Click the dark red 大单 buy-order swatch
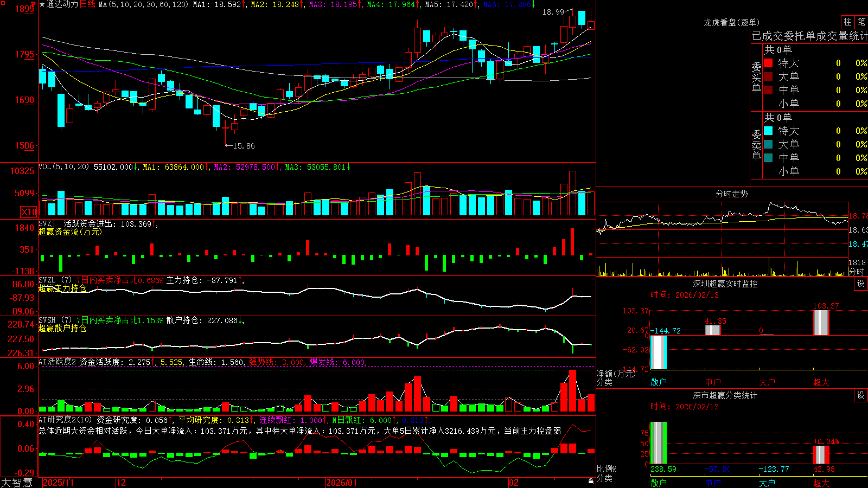This screenshot has width=868, height=488. click(x=768, y=76)
